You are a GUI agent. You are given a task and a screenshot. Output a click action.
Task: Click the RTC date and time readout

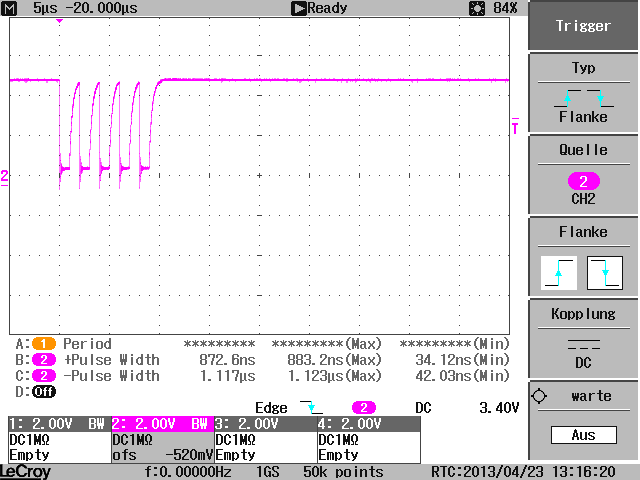[523, 472]
